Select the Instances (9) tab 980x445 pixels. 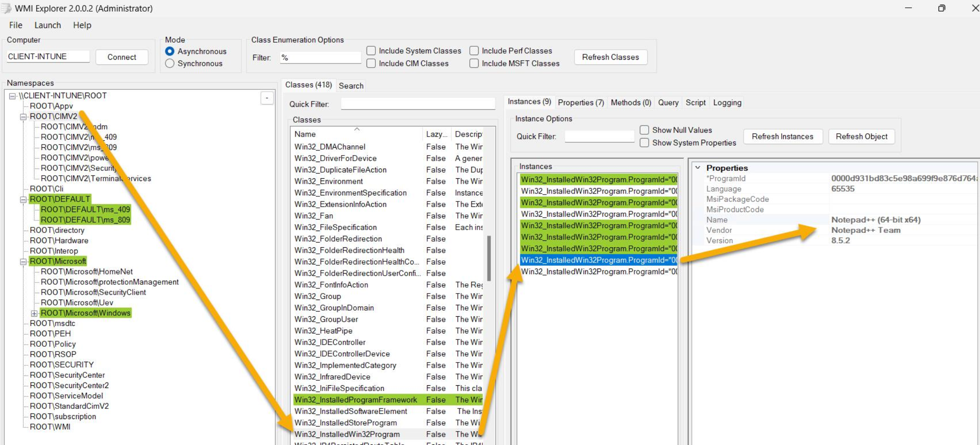(530, 101)
